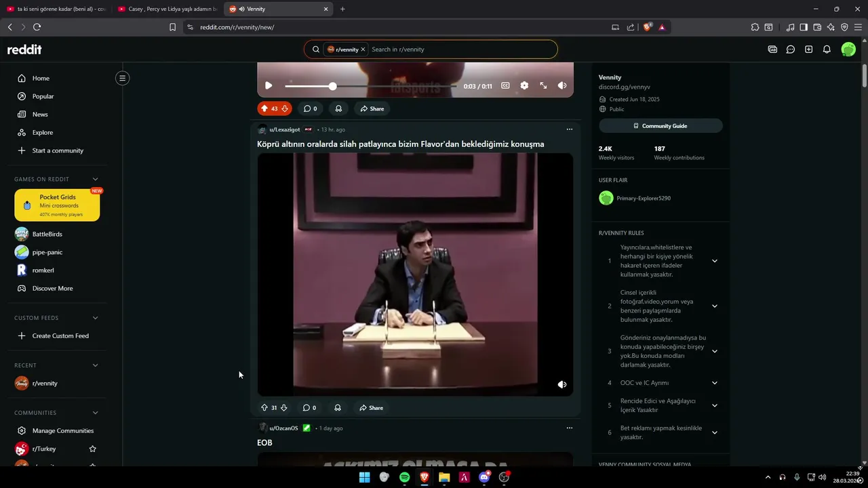Screen dimensions: 868x488
Task: Open the EOB post title
Action: [264, 443]
